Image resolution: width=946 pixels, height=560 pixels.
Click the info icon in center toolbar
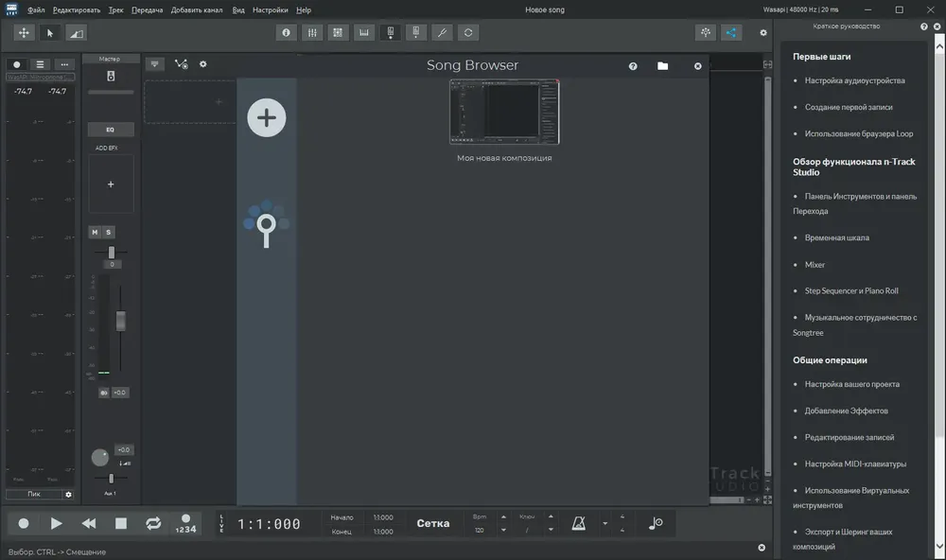(286, 32)
